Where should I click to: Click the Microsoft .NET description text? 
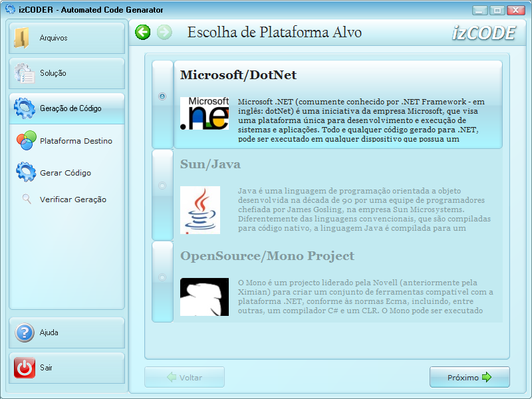(x=361, y=120)
